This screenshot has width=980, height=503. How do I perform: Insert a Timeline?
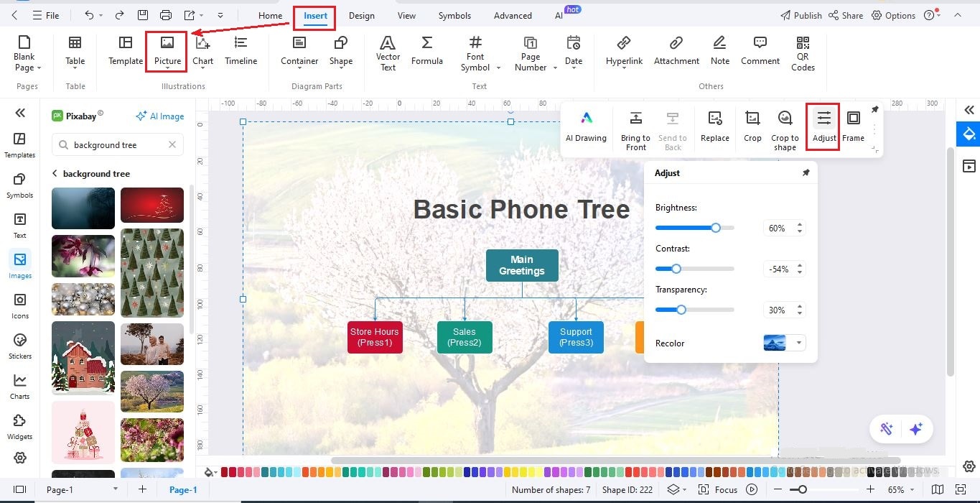[241, 52]
